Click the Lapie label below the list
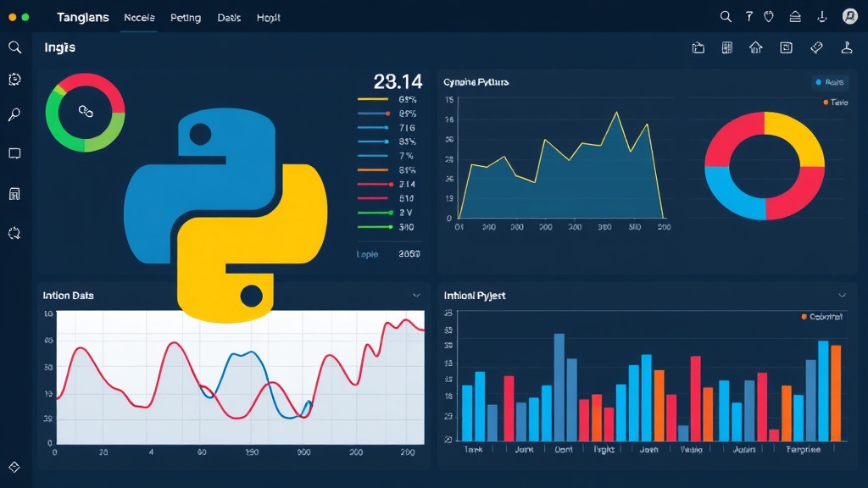Image resolution: width=868 pixels, height=488 pixels. (367, 254)
